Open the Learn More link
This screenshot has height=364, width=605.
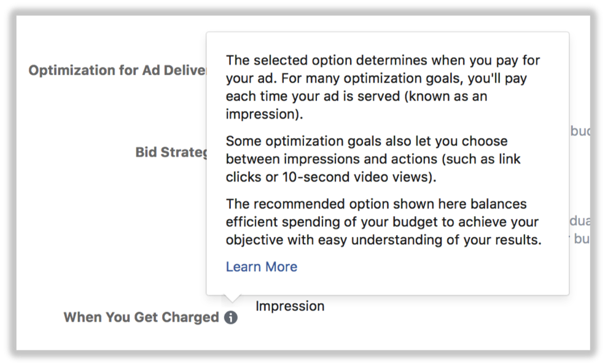pyautogui.click(x=261, y=266)
